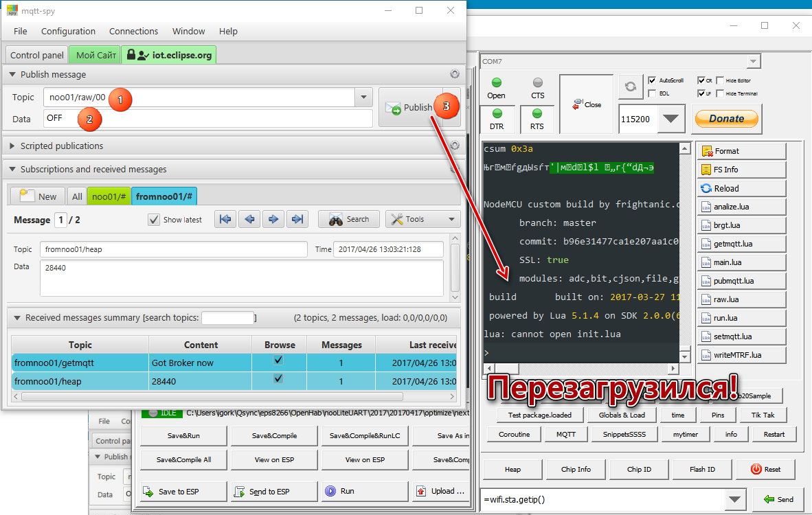Click the Format filesystem button
This screenshot has width=812, height=515.
point(741,151)
